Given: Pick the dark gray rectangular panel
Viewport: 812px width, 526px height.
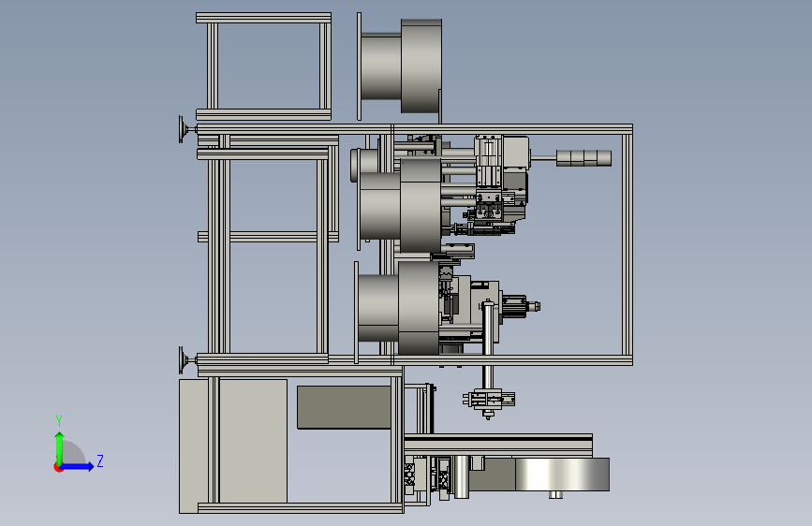Looking at the screenshot, I should pos(344,407).
